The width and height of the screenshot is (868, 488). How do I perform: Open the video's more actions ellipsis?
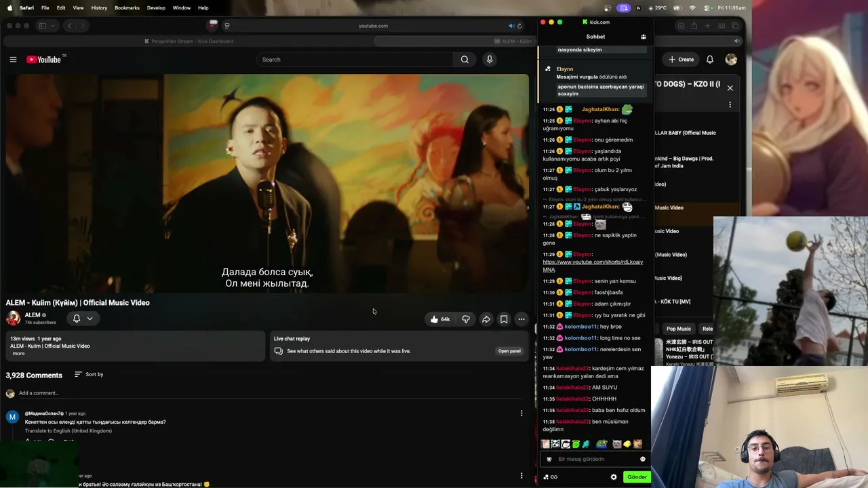pyautogui.click(x=521, y=319)
